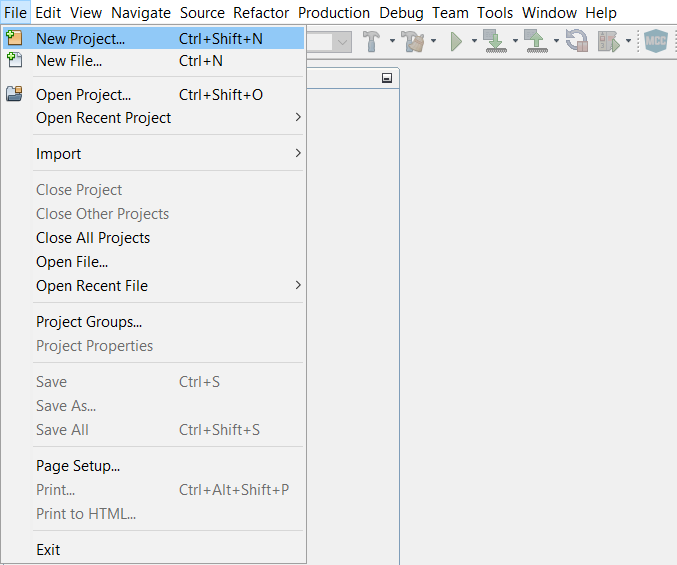Open dropdown next to Debug Project icon
The height and width of the screenshot is (565, 677).
click(x=628, y=41)
